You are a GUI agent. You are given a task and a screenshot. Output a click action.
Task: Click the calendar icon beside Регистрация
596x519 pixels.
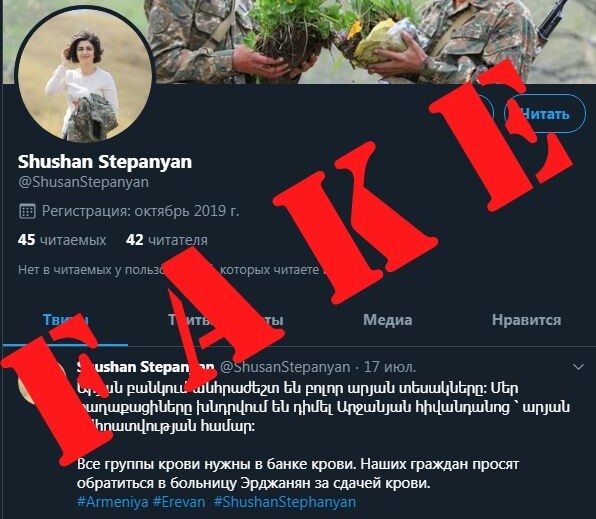27,211
